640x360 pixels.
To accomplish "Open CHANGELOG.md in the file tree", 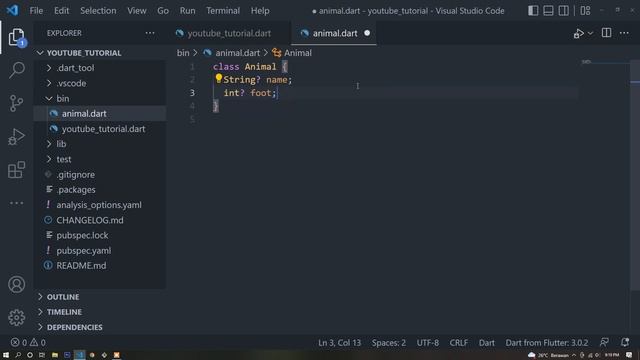I will coord(100,220).
